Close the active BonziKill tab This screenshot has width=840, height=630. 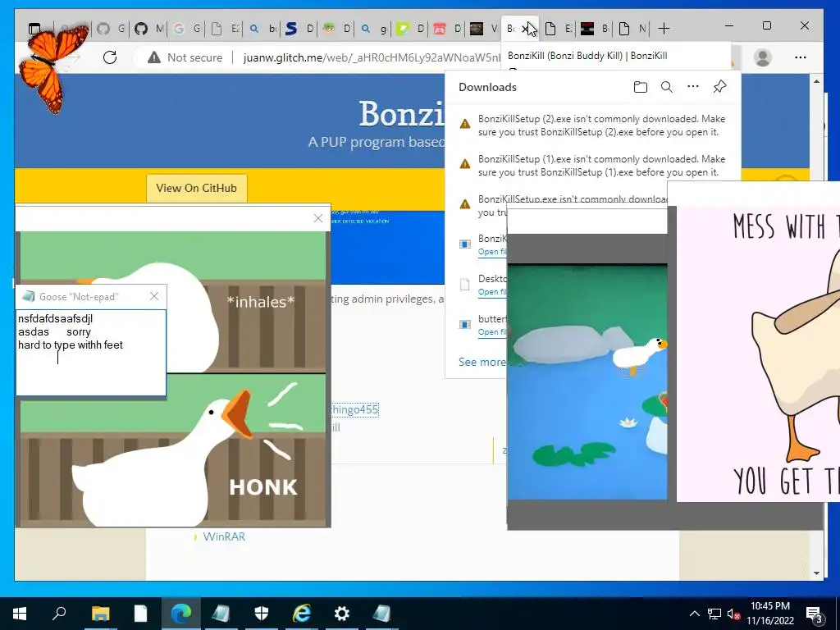[x=527, y=29]
